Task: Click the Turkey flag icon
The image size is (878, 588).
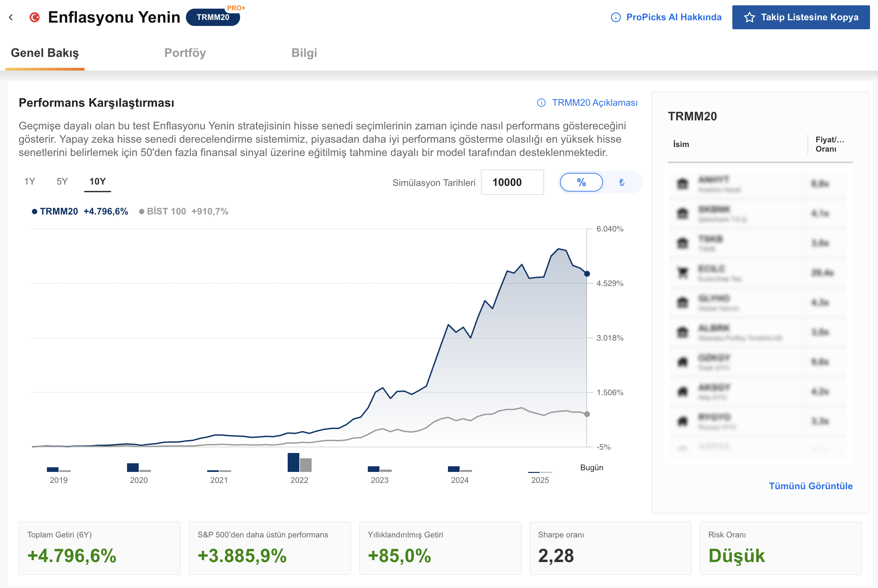Action: (35, 17)
